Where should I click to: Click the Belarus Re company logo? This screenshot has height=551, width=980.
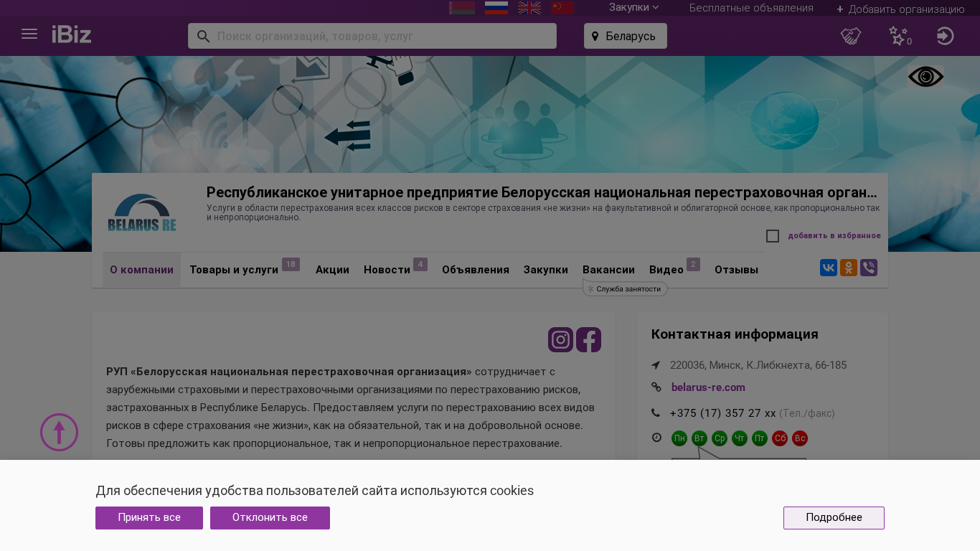pyautogui.click(x=142, y=212)
